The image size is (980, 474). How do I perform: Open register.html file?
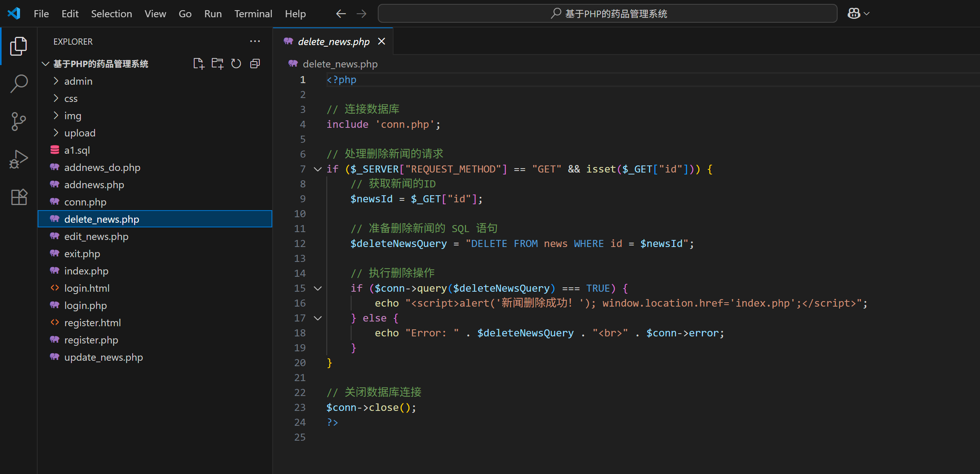(x=155, y=323)
